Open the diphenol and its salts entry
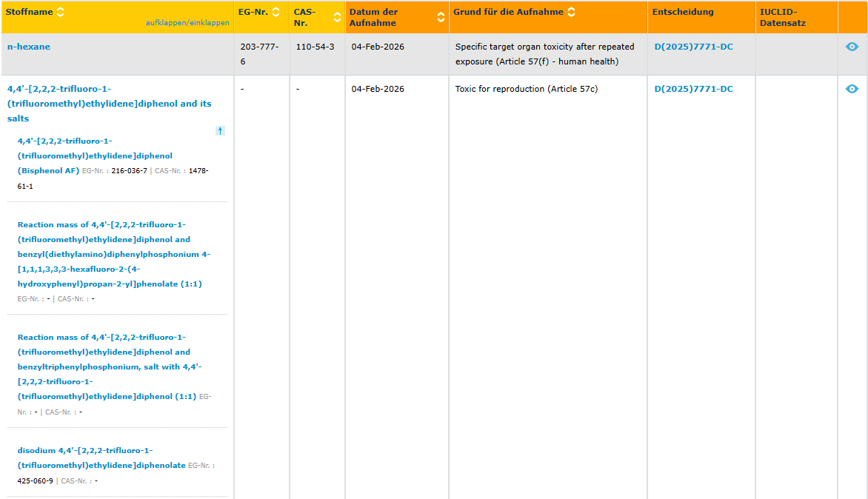 point(109,104)
